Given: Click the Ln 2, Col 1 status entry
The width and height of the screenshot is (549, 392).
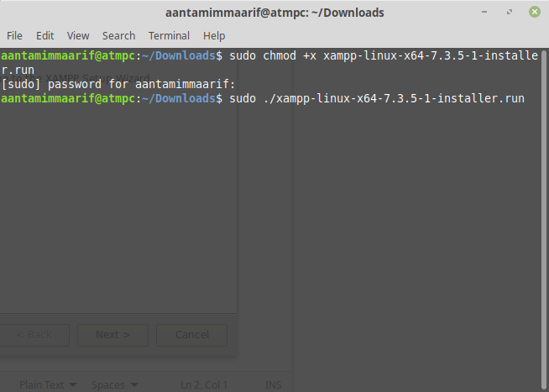Looking at the screenshot, I should [204, 384].
